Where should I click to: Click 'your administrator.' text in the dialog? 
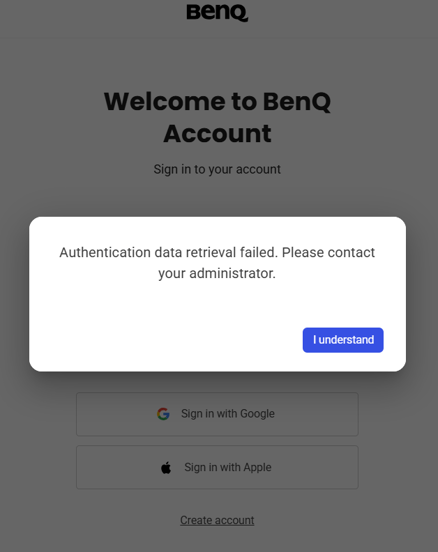(x=217, y=274)
